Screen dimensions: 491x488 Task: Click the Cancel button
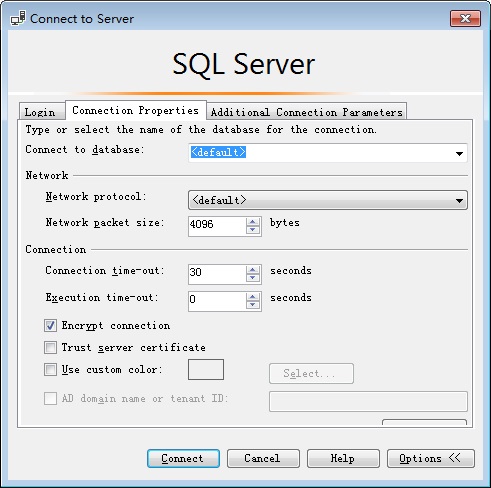click(263, 458)
